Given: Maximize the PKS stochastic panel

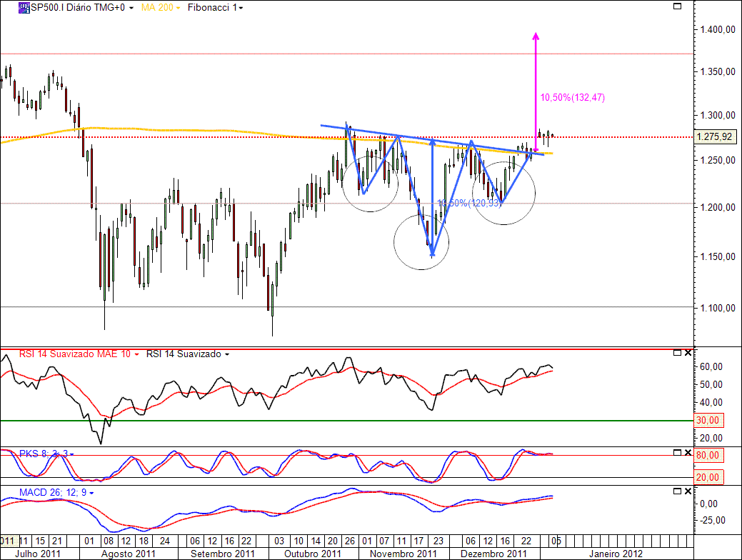Looking at the screenshot, I should [x=677, y=452].
